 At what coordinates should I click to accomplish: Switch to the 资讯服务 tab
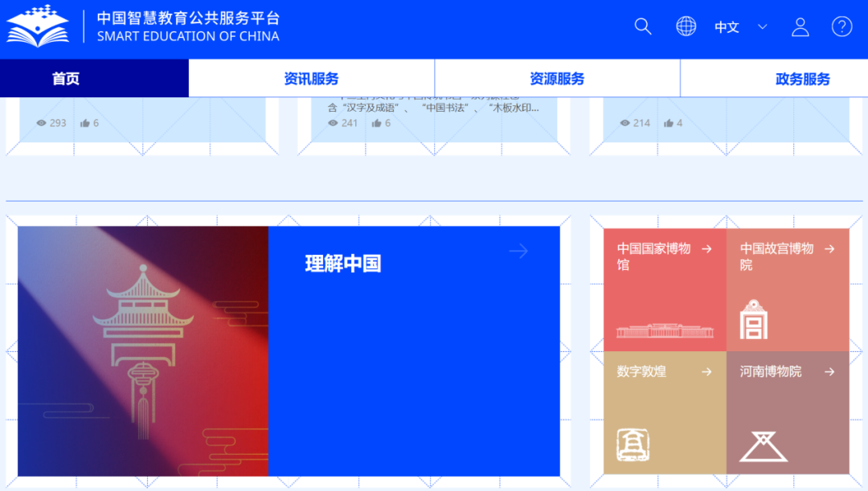(312, 79)
